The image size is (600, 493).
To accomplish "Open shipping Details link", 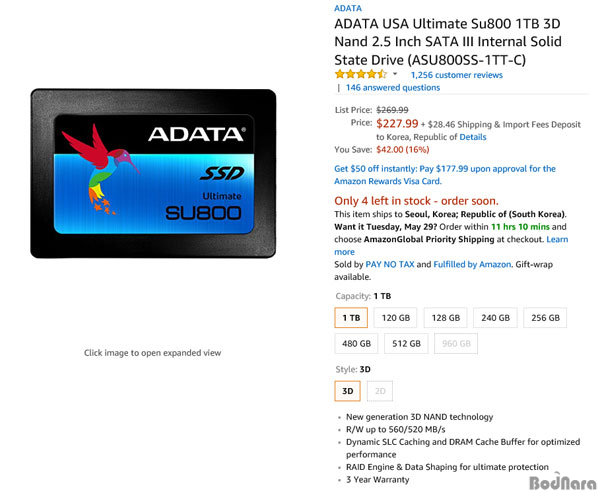I will [473, 137].
